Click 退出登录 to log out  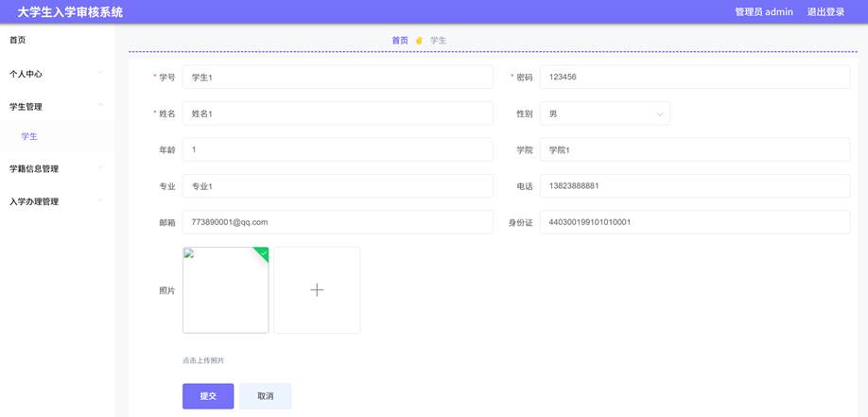tap(825, 11)
